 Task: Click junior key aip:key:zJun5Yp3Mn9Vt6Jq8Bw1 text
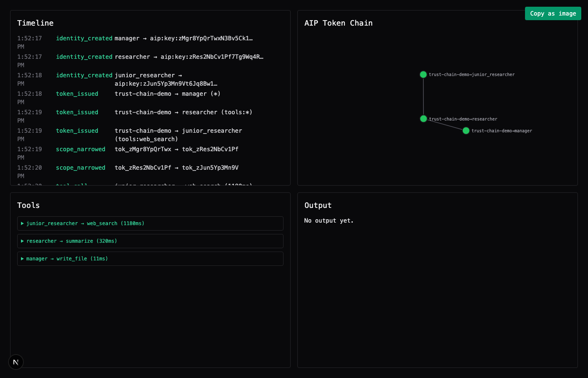tap(166, 84)
